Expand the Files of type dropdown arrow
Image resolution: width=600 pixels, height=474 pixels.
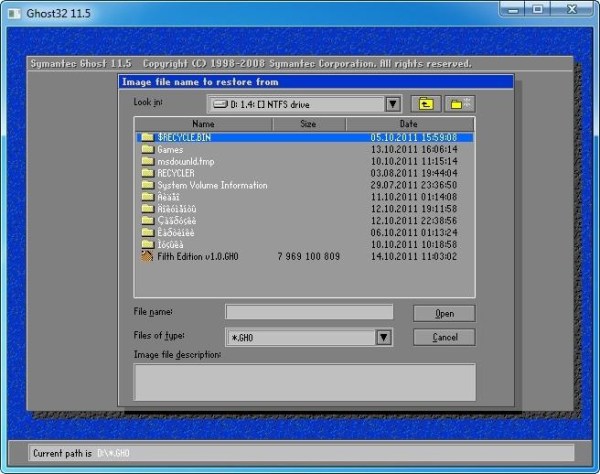tap(383, 337)
